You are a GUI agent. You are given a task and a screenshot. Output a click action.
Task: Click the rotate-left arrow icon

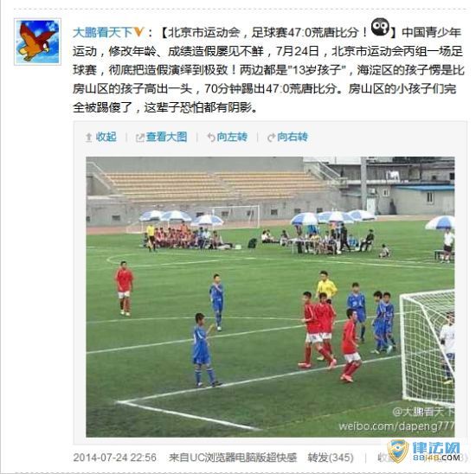211,138
